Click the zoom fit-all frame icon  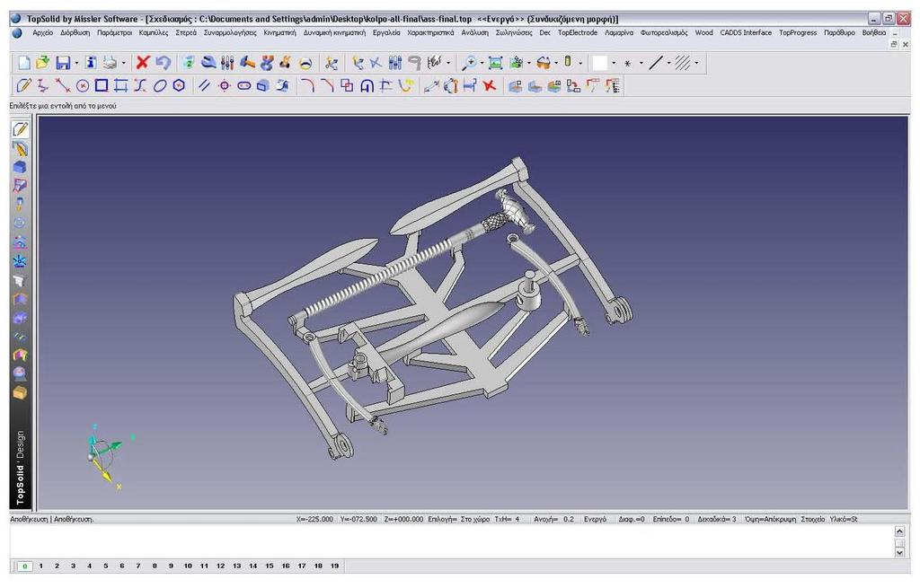point(496,62)
